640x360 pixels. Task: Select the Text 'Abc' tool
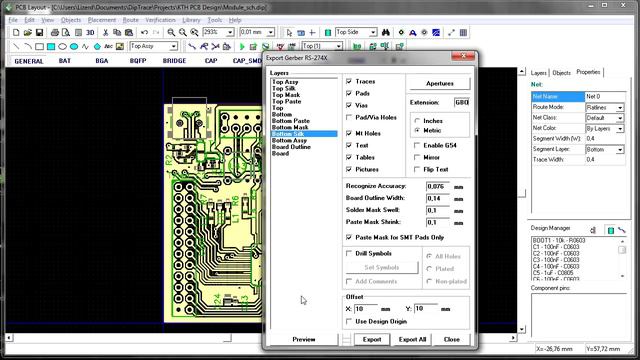[108, 46]
